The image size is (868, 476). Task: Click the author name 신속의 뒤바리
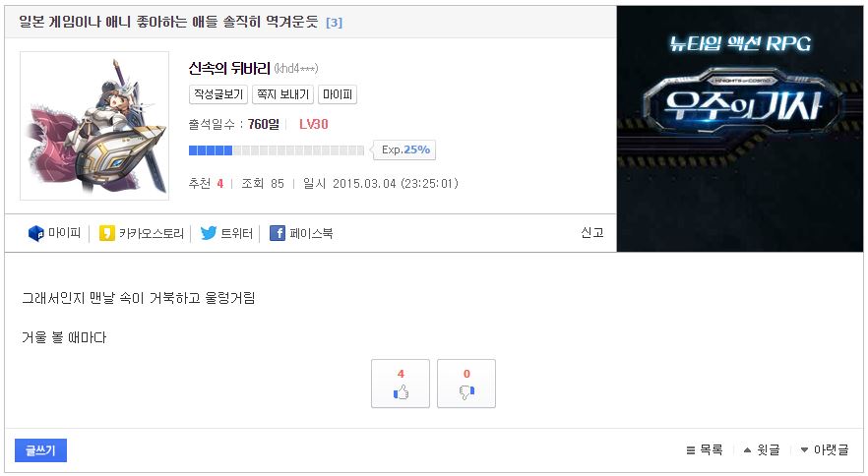pos(229,68)
